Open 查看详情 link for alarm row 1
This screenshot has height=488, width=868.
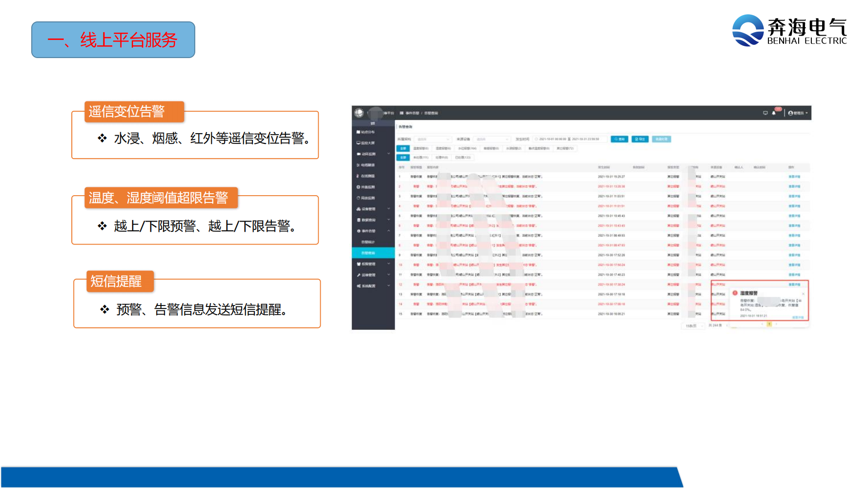click(x=794, y=177)
